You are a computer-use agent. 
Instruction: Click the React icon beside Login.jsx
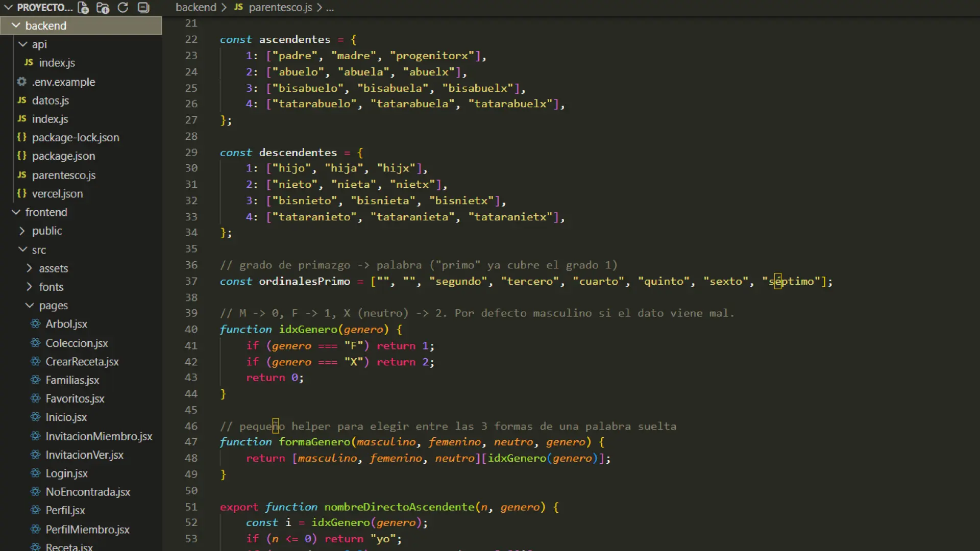click(35, 473)
